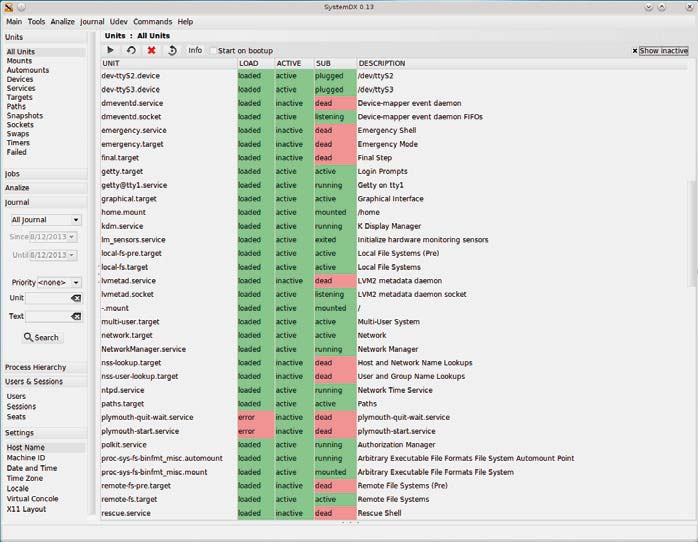This screenshot has width=698, height=542.
Task: Sort by the ACTIVE column header
Action: (x=294, y=64)
